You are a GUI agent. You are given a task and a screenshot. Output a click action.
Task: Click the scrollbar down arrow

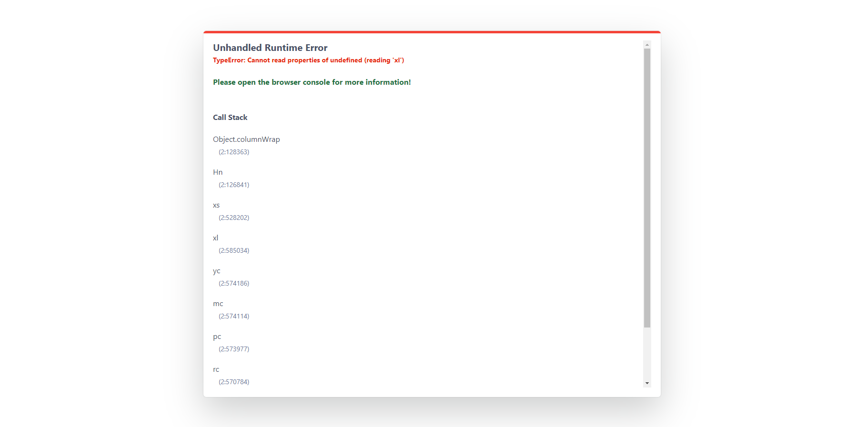(x=647, y=383)
